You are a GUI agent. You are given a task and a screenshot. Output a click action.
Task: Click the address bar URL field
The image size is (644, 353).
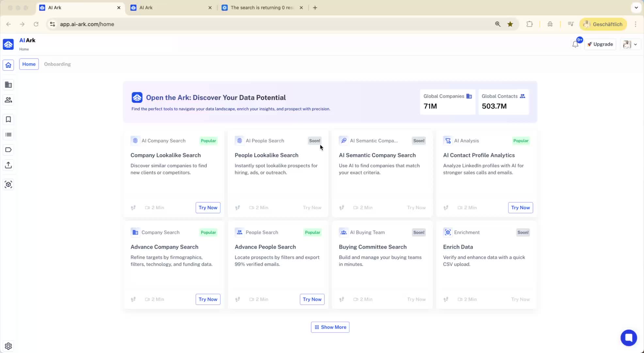[274, 24]
